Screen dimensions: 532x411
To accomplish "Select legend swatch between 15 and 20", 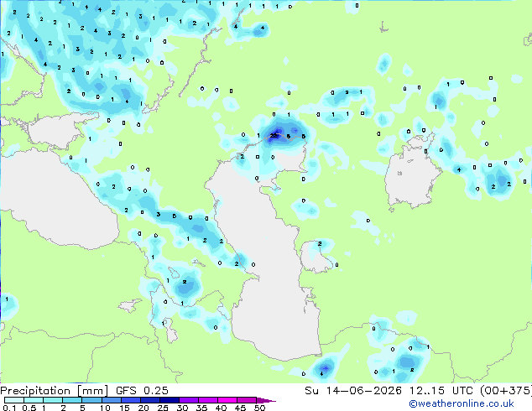I will (x=131, y=400).
